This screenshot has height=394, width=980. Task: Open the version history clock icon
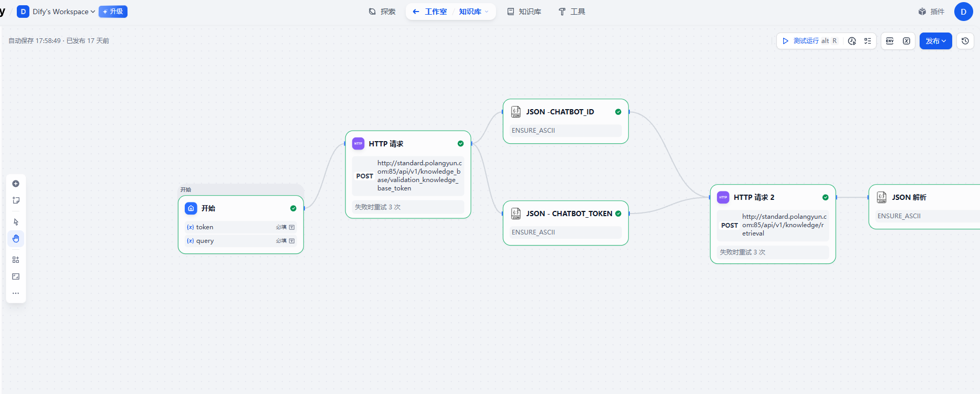(965, 41)
